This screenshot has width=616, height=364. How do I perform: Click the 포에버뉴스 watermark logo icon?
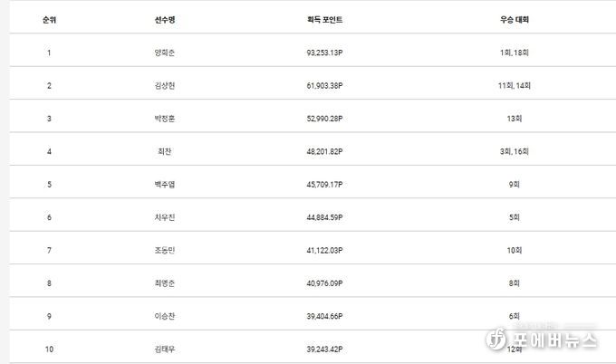pos(496,339)
